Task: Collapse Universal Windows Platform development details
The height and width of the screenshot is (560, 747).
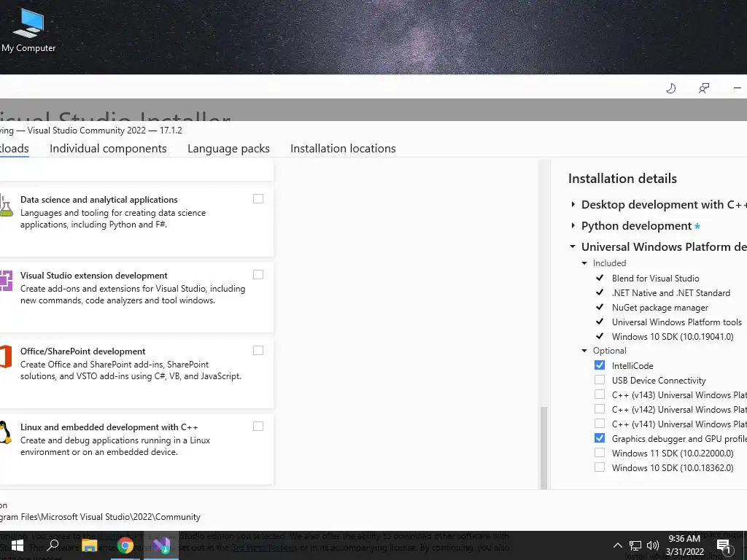Action: tap(573, 246)
